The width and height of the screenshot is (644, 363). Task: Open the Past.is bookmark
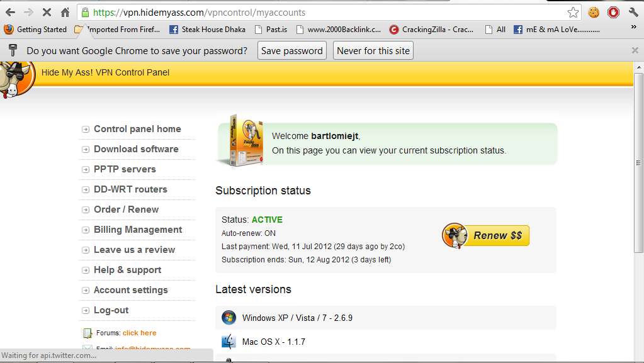pos(271,30)
